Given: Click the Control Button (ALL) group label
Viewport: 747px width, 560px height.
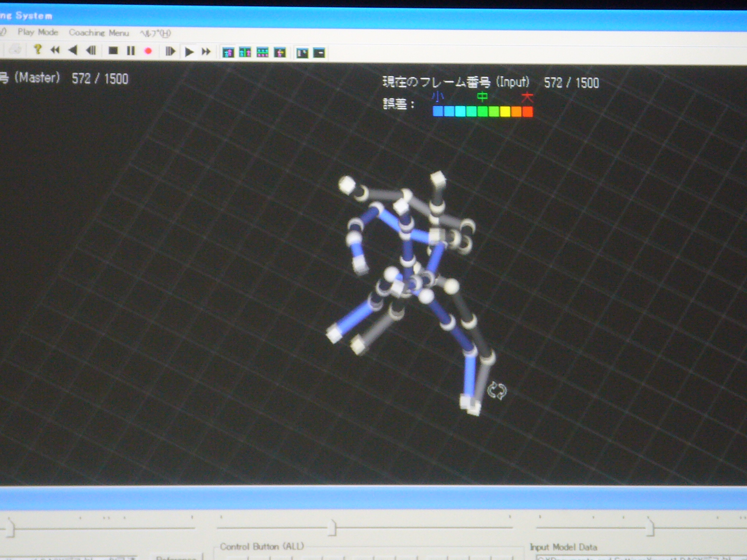Looking at the screenshot, I should (262, 546).
